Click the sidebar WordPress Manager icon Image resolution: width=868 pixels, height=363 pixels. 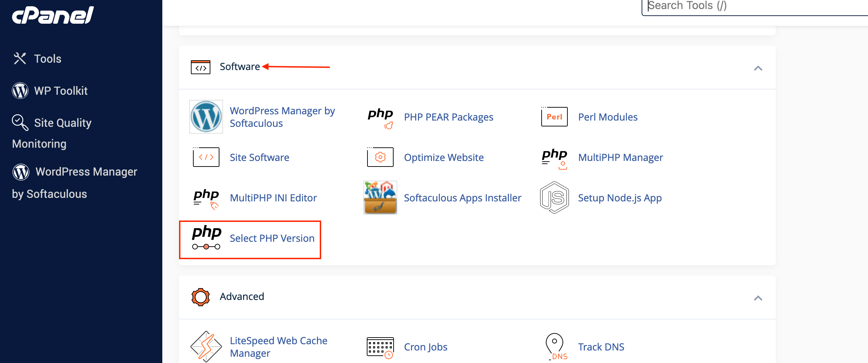click(21, 172)
